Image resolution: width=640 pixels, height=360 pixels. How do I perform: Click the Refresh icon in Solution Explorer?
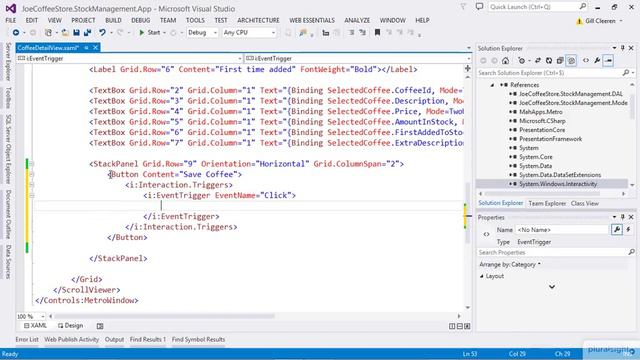(549, 61)
